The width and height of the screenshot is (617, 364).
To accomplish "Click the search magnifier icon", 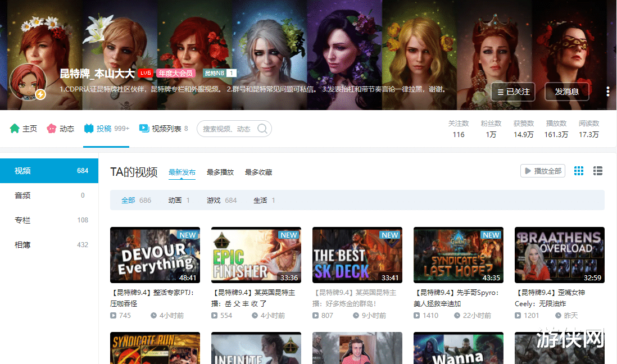I will pos(262,129).
